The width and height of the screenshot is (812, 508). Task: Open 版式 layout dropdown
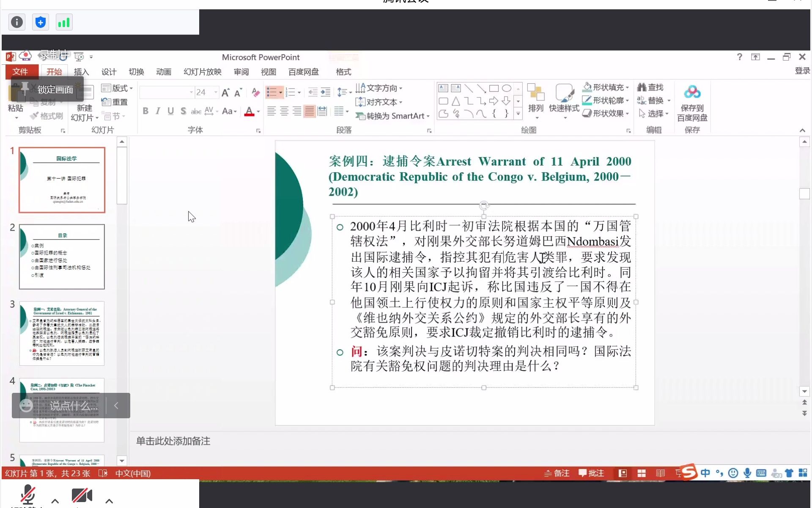pos(117,88)
